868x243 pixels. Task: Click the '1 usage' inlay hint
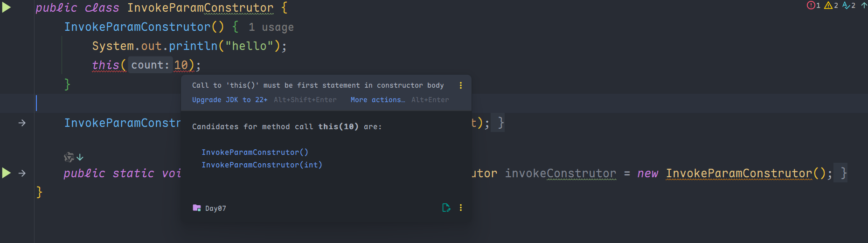point(271,28)
